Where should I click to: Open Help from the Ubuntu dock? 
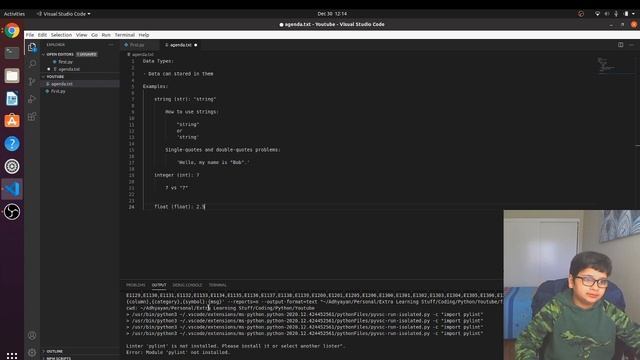click(x=12, y=144)
